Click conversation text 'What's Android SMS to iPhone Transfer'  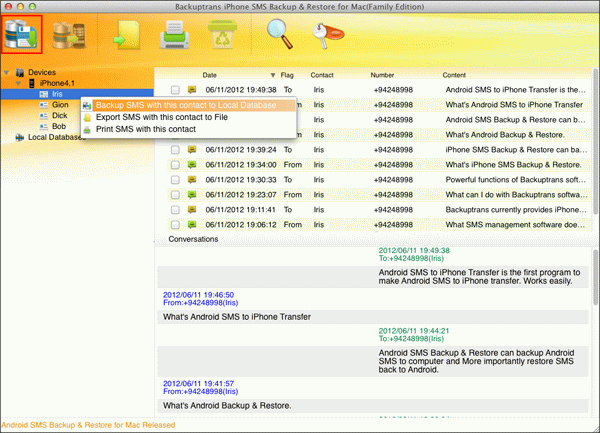[x=237, y=317]
